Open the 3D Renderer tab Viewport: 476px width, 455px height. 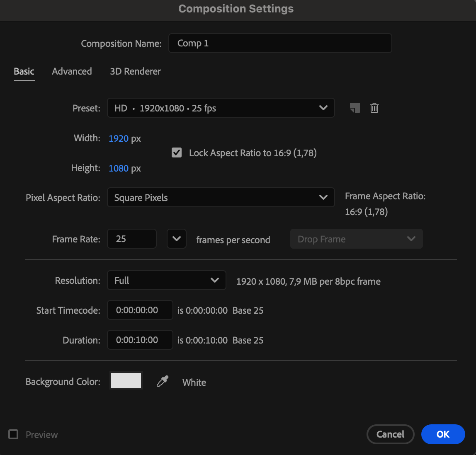pos(135,71)
